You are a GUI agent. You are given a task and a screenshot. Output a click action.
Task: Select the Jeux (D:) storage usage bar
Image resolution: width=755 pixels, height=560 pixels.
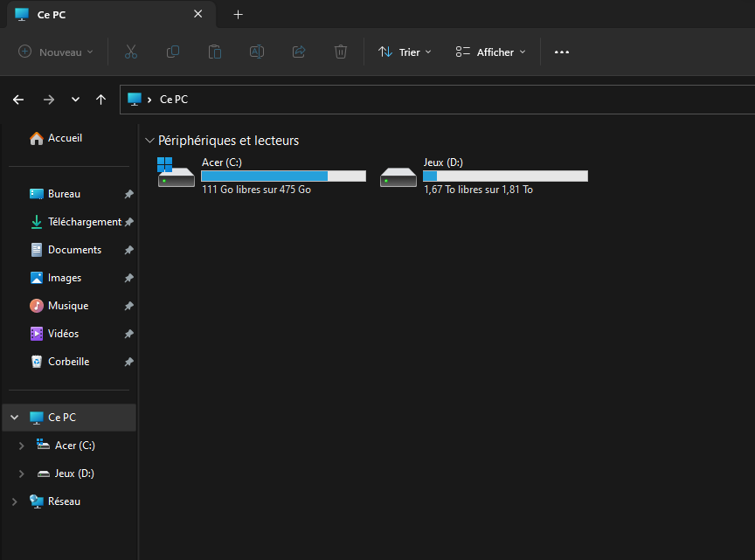click(505, 176)
